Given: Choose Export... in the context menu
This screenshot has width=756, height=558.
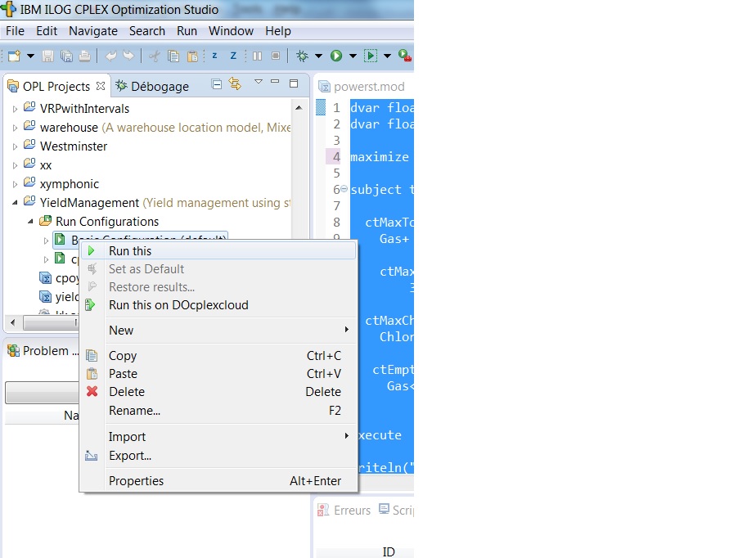Looking at the screenshot, I should coord(218,455).
